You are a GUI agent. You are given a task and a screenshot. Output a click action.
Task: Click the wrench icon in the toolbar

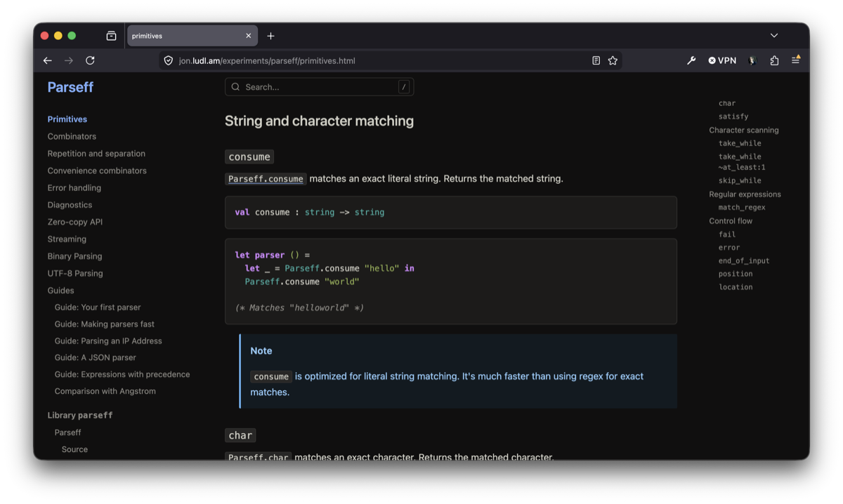691,60
